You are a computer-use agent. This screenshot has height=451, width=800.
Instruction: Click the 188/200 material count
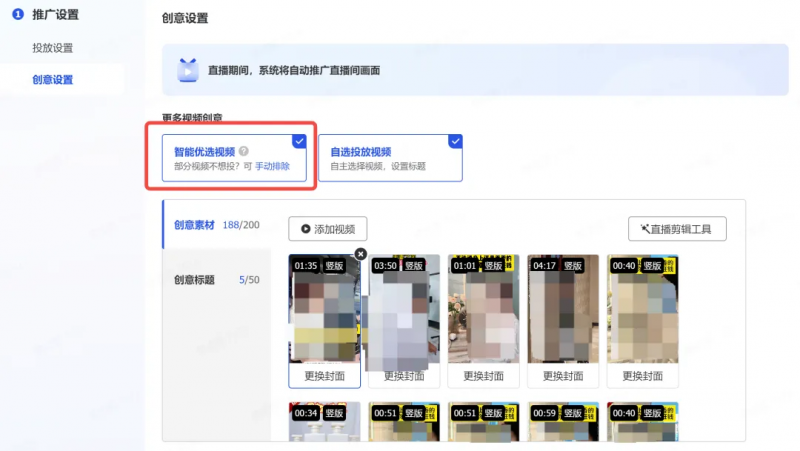point(241,225)
